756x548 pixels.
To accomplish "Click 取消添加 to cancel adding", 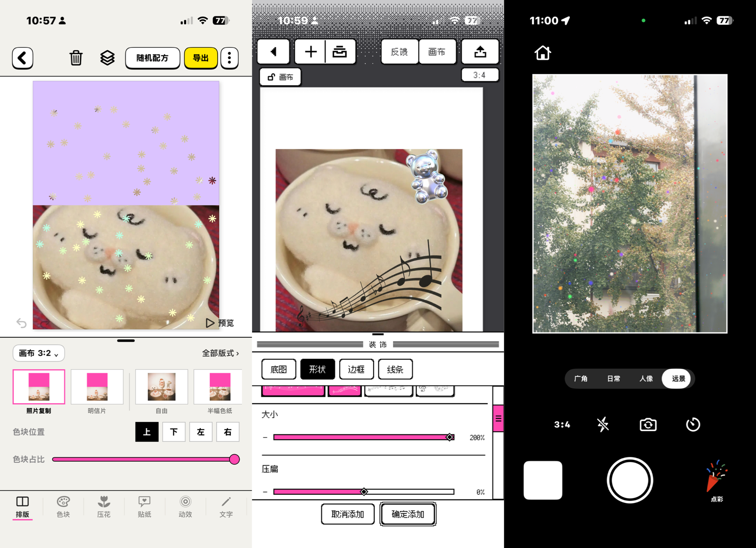I will (x=348, y=514).
